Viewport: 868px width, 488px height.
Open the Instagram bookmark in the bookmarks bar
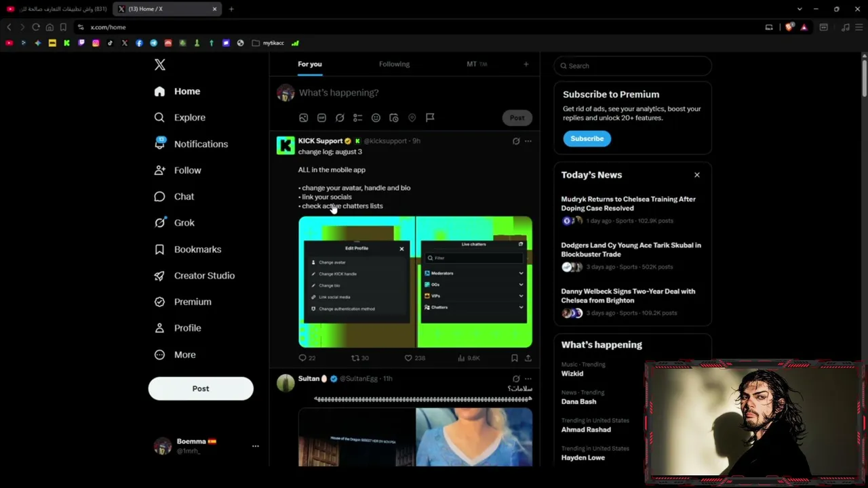[96, 43]
